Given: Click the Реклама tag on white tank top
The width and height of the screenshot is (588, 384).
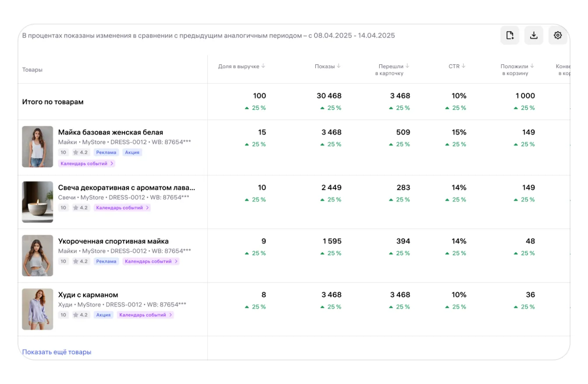Looking at the screenshot, I should coord(106,153).
